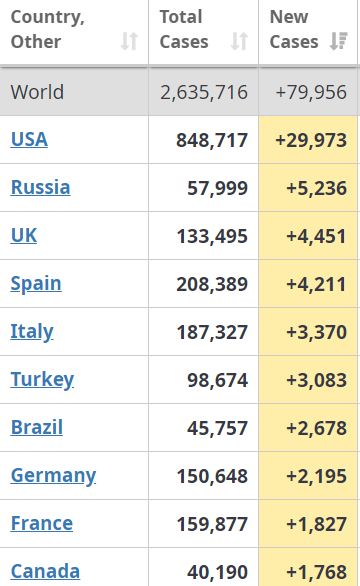
Task: Click the World total 2,635,716 cell
Action: (x=203, y=92)
